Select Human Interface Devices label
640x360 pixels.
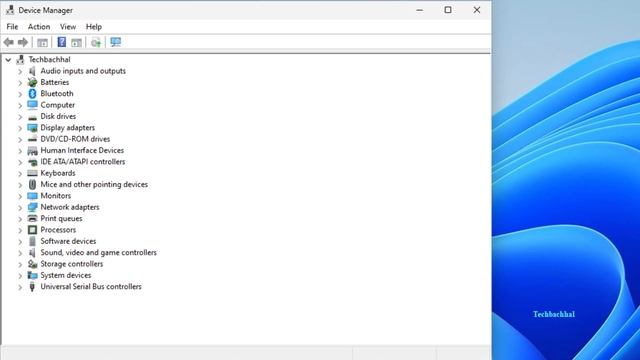point(82,151)
